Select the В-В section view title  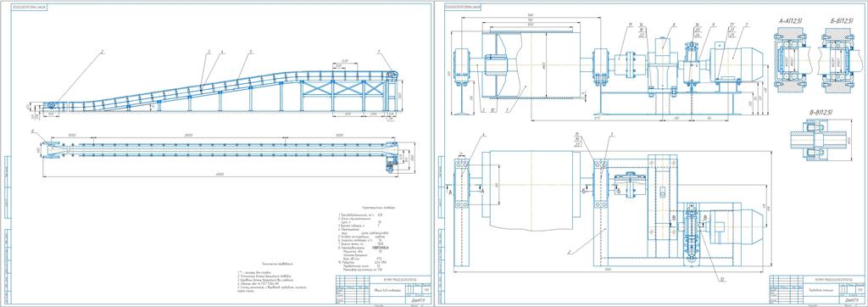(x=821, y=113)
